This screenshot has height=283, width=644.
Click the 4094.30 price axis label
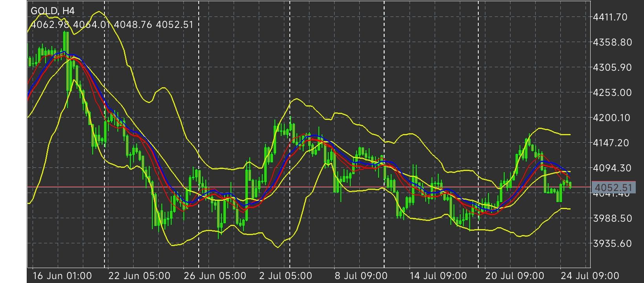(613, 168)
